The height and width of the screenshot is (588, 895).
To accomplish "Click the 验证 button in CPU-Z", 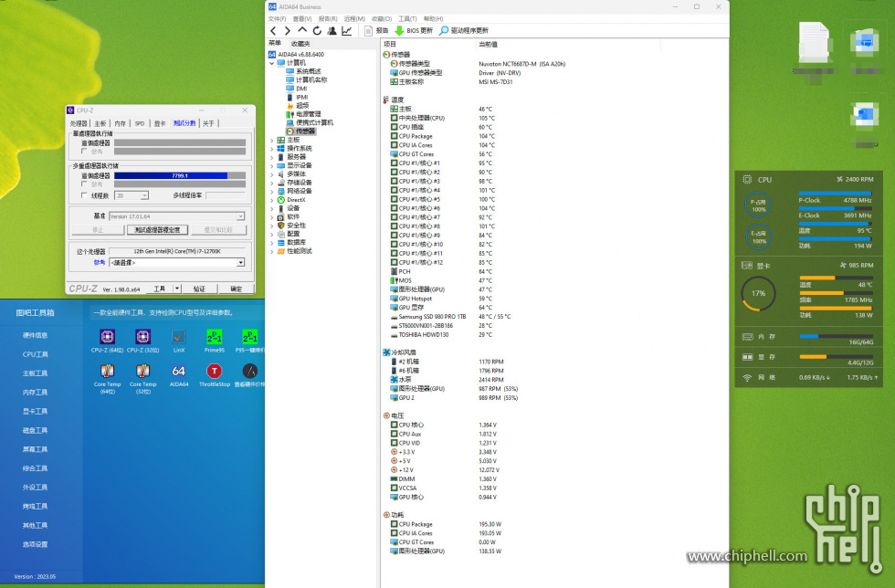I will (x=199, y=289).
